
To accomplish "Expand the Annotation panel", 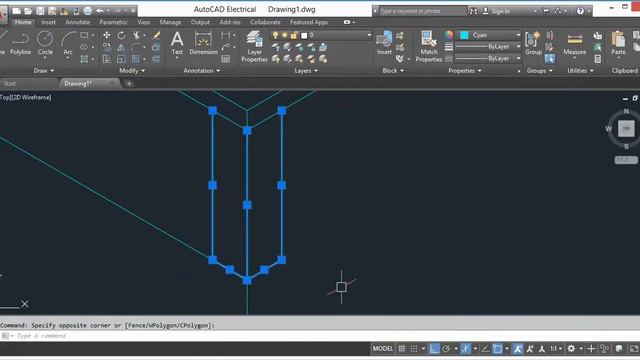I will coord(202,71).
